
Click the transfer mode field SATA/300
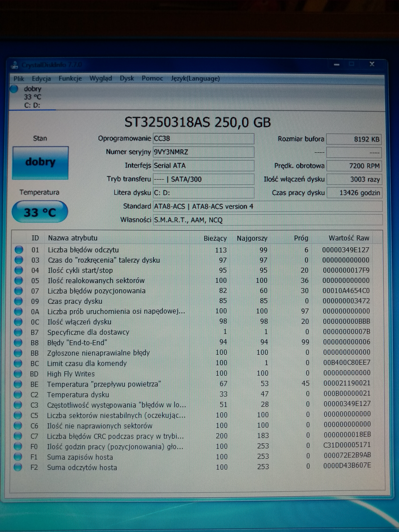coord(204,179)
